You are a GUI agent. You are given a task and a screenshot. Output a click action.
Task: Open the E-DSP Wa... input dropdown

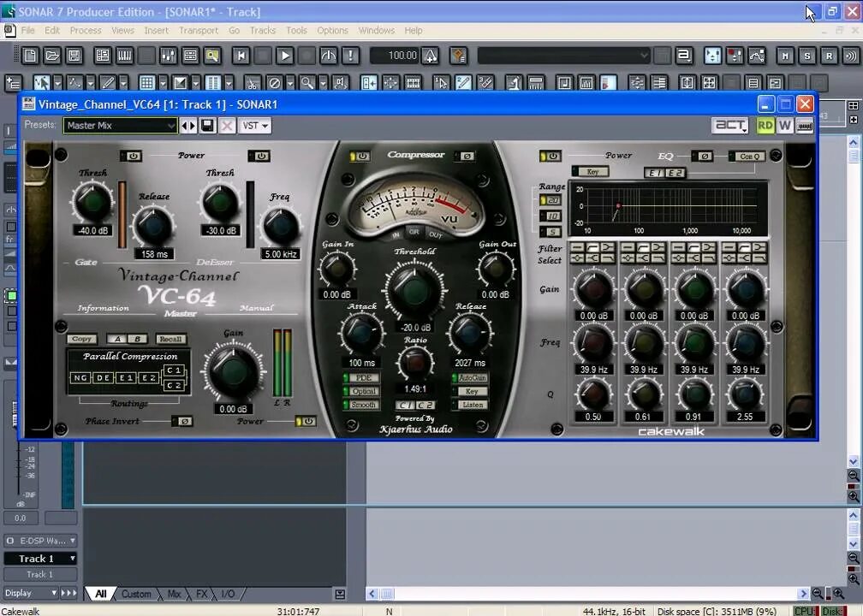coord(41,541)
